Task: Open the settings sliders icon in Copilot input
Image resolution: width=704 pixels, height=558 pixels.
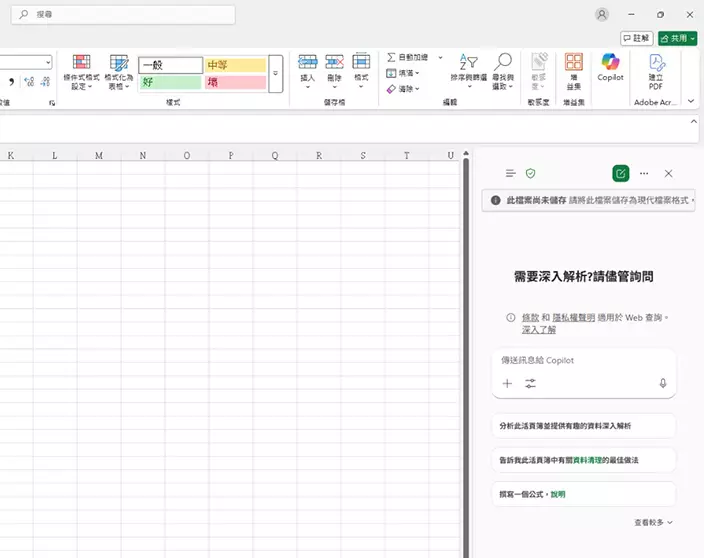Action: point(530,383)
